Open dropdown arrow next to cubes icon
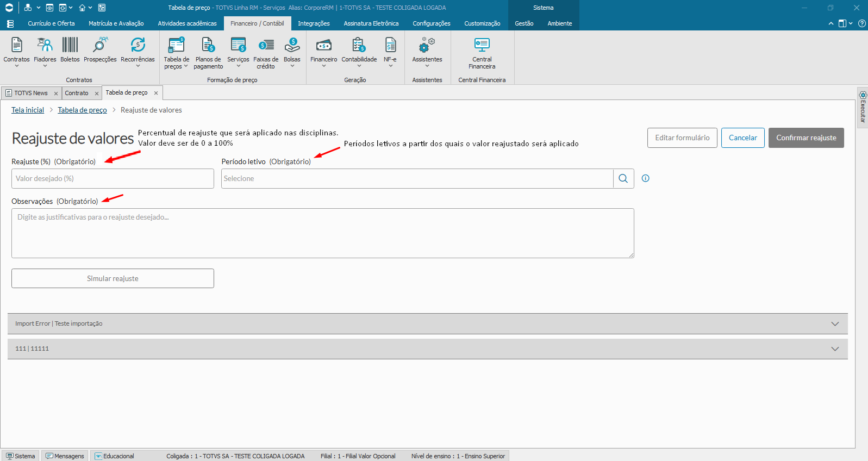Screen dimensions: 868x461 pos(38,8)
